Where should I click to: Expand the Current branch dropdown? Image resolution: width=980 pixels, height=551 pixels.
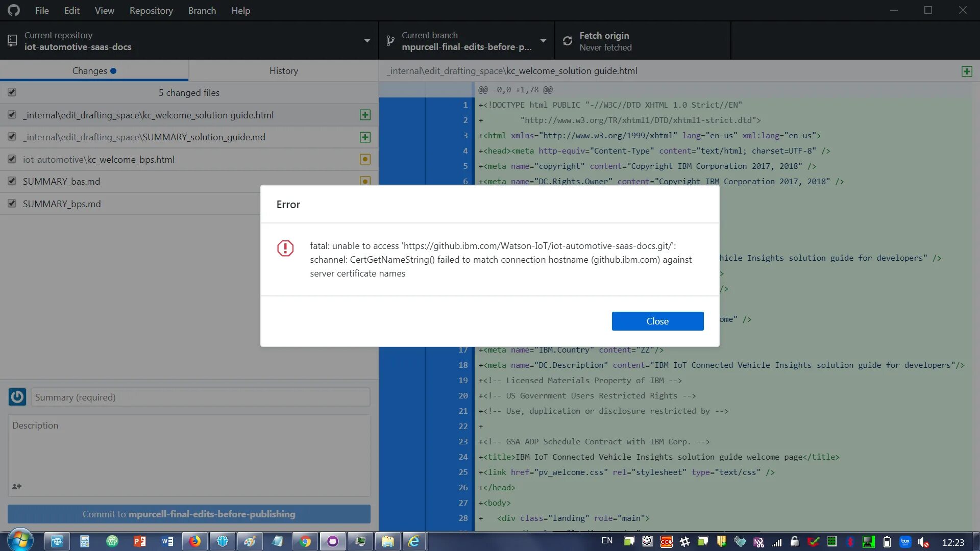pyautogui.click(x=467, y=41)
